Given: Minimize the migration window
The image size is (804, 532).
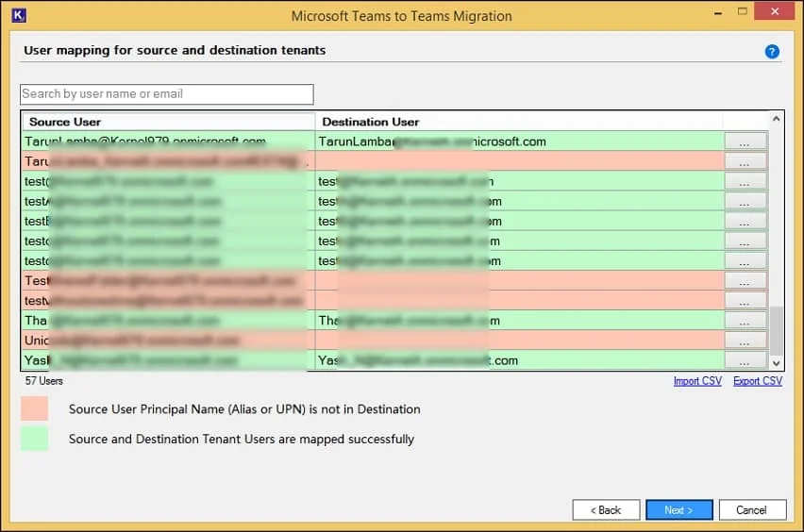Looking at the screenshot, I should tap(718, 12).
